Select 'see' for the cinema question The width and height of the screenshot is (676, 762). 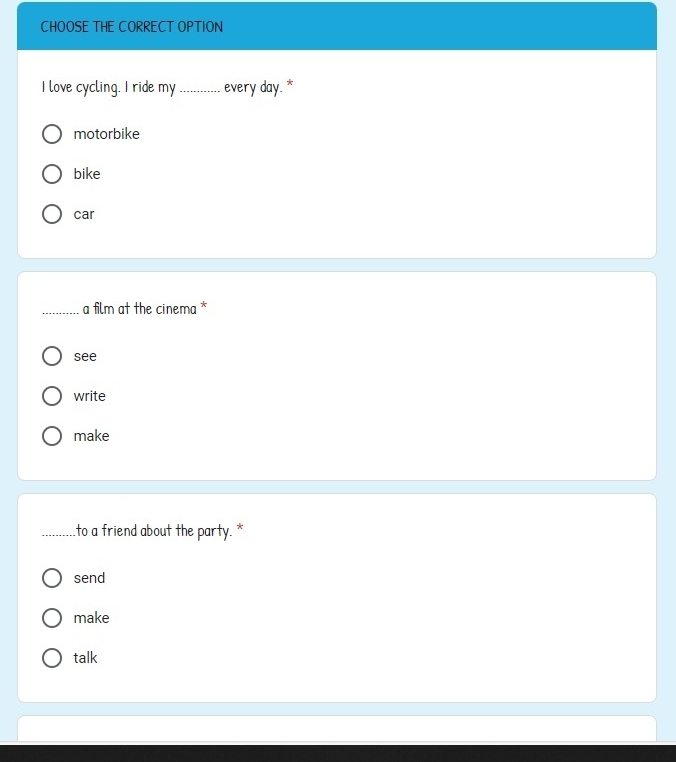(x=52, y=356)
